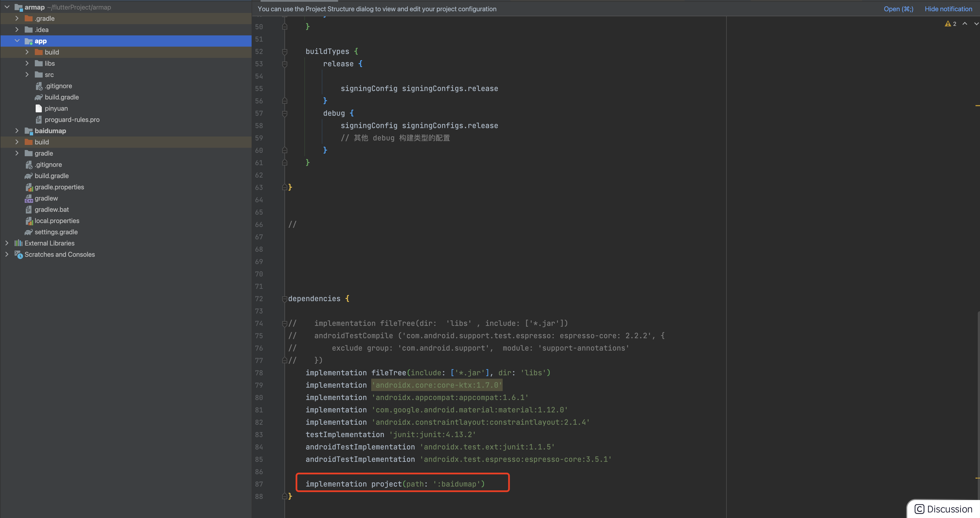Select pinyuan file in project tree
The width and height of the screenshot is (980, 518).
(x=56, y=108)
